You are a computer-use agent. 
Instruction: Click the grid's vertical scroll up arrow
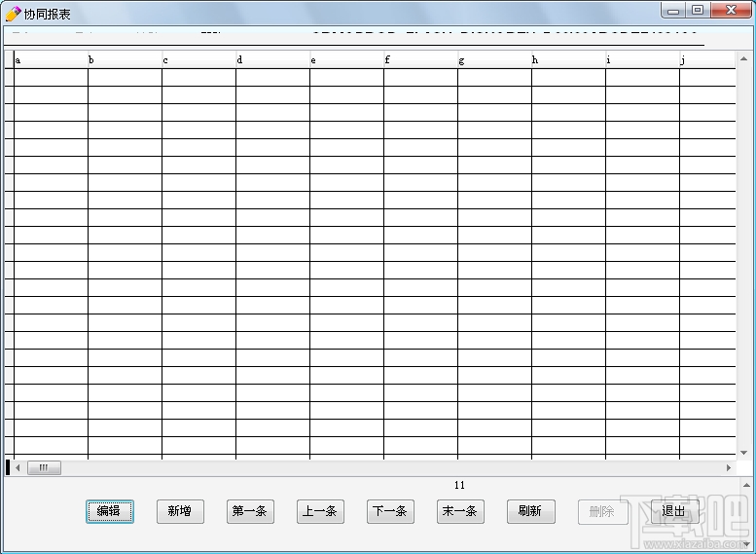pos(743,58)
